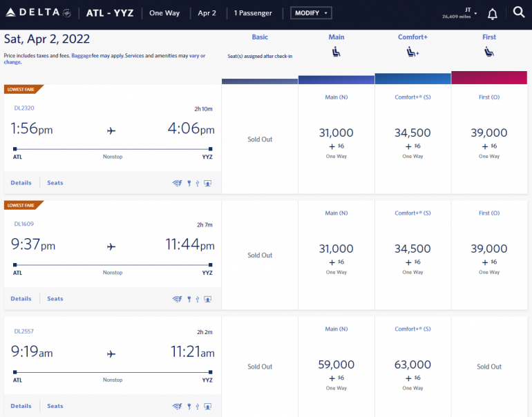The height and width of the screenshot is (417, 532).
Task: Click the First class seat icon
Action: tap(489, 51)
